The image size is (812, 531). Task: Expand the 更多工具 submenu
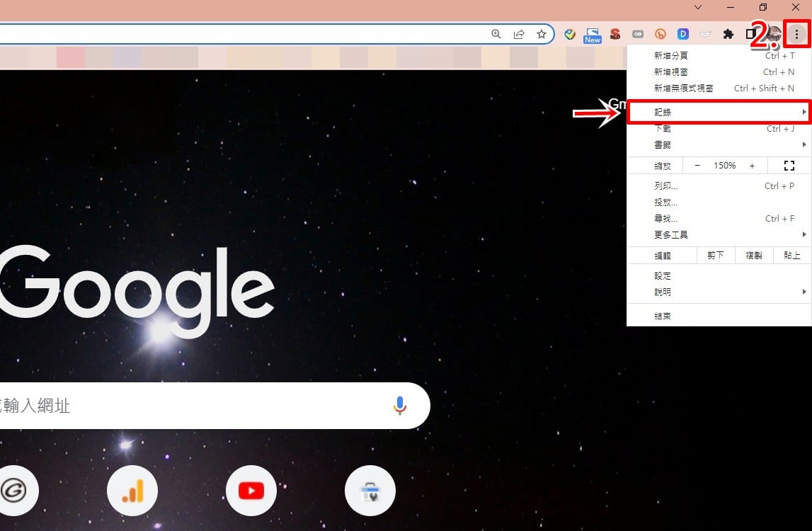click(719, 234)
